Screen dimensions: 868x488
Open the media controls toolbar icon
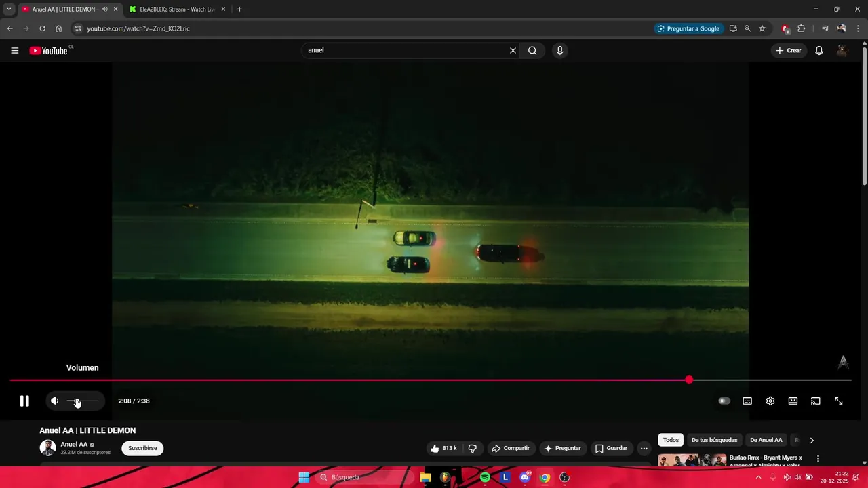[x=825, y=28]
